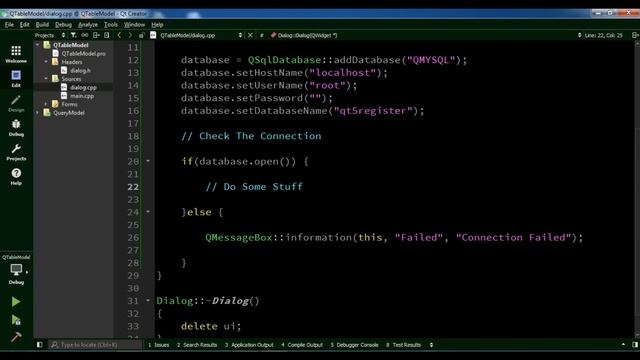
Task: Expand the QueryModel project
Action: pyautogui.click(x=38, y=113)
